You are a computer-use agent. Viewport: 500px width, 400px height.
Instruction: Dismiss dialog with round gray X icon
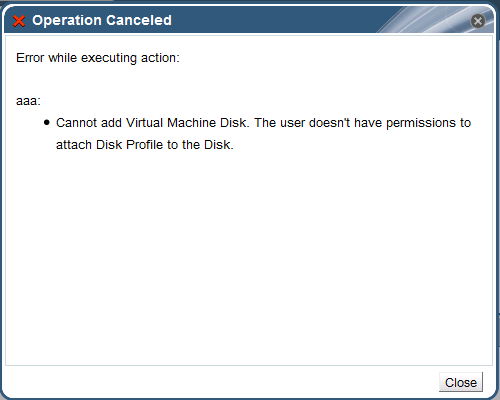tap(478, 21)
